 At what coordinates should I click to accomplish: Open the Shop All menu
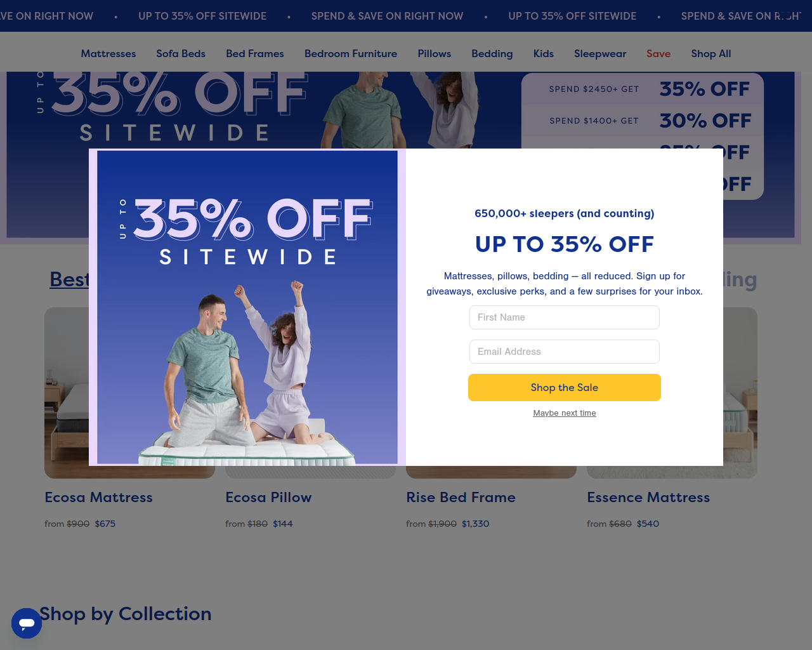(711, 54)
